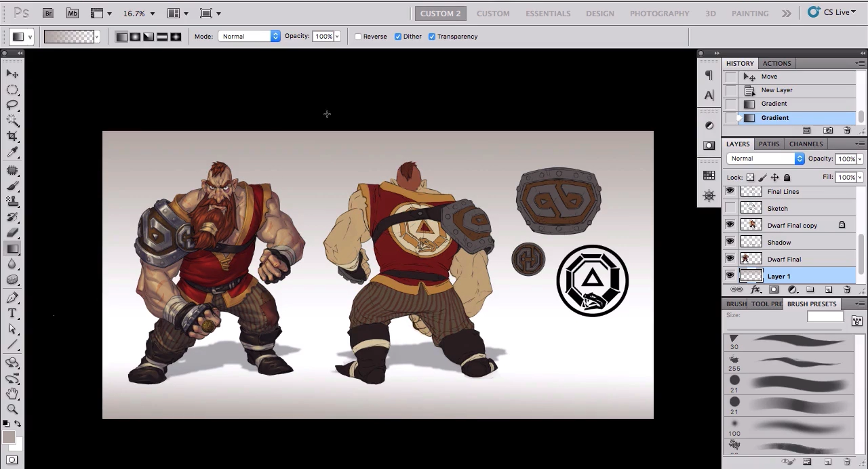868x469 pixels.
Task: Hide the Final Lines layer
Action: (x=730, y=191)
